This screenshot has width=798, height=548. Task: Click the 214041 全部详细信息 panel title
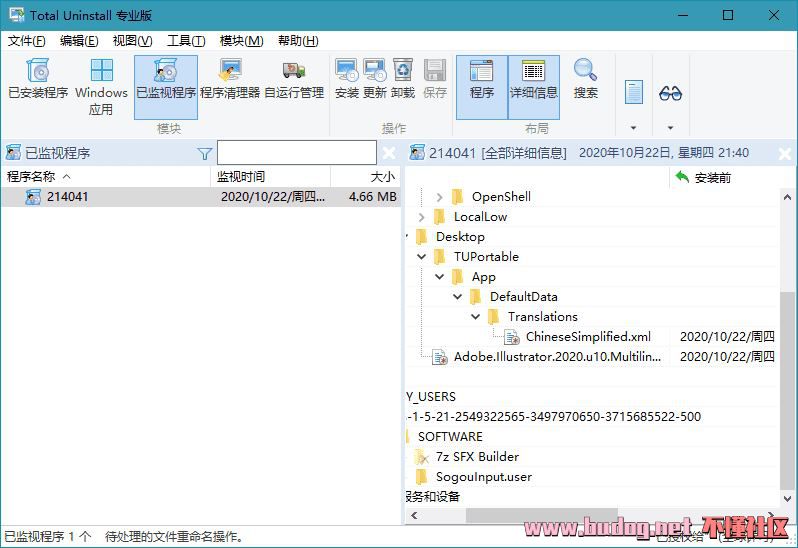[498, 153]
